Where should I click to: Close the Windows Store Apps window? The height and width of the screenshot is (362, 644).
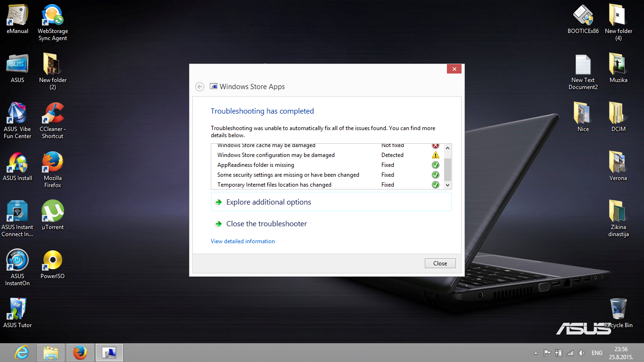[454, 69]
